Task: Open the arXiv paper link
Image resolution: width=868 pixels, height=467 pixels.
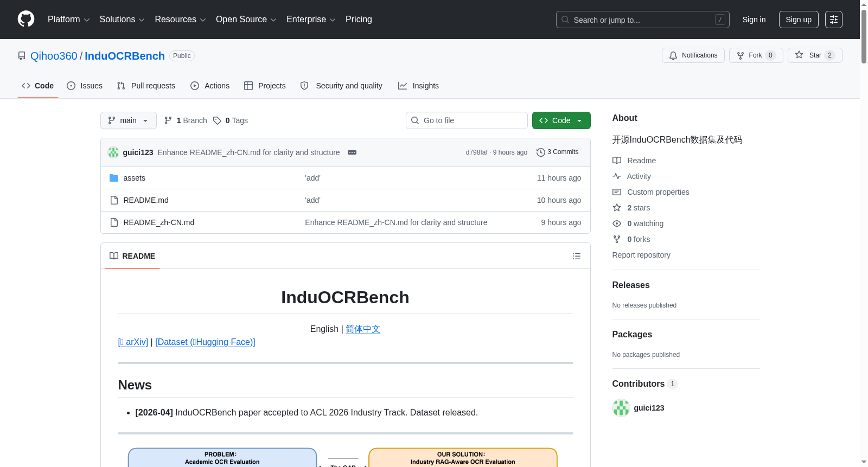Action: coord(133,342)
